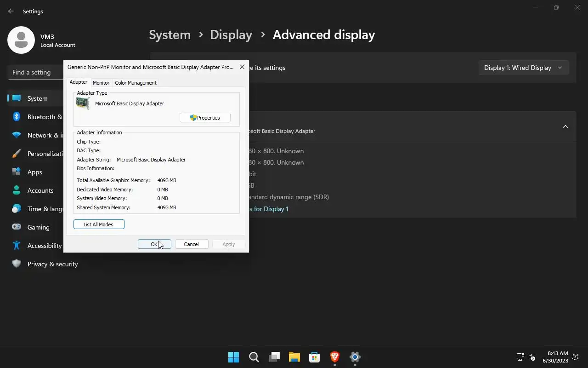588x368 pixels.
Task: Open Gaming icon in sidebar
Action: point(17,227)
